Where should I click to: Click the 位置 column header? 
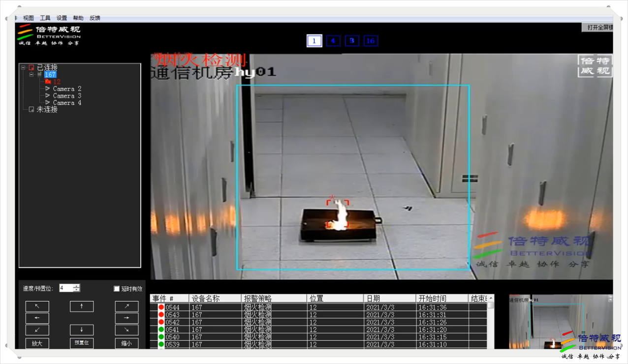(336, 299)
